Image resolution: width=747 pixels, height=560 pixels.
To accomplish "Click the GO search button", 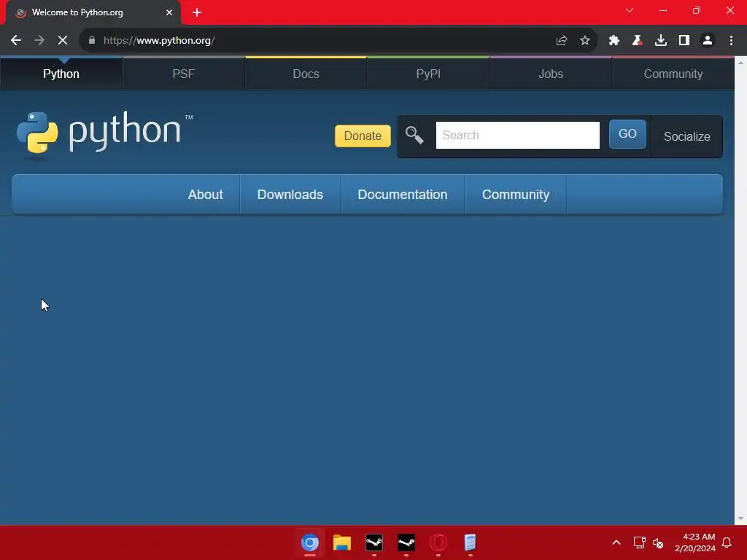I will (x=627, y=134).
